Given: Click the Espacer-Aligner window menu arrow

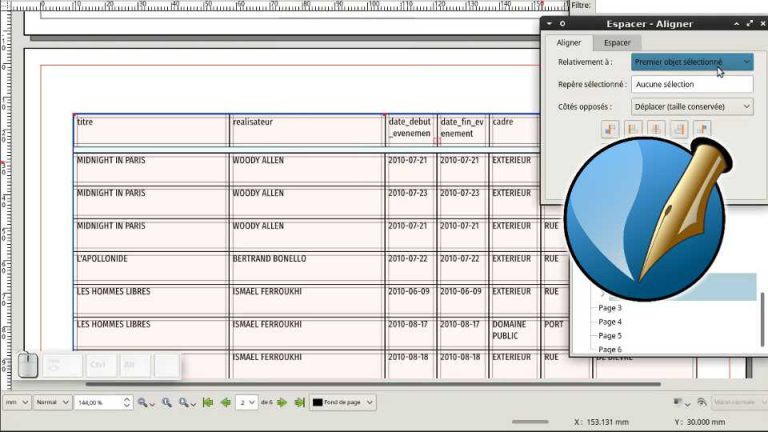Looking at the screenshot, I should click(549, 24).
